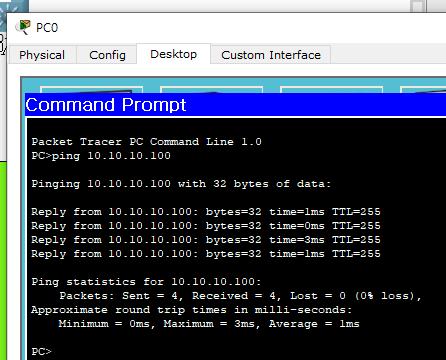Click the PC> prompt input line
The height and width of the screenshot is (360, 446).
coord(41,352)
